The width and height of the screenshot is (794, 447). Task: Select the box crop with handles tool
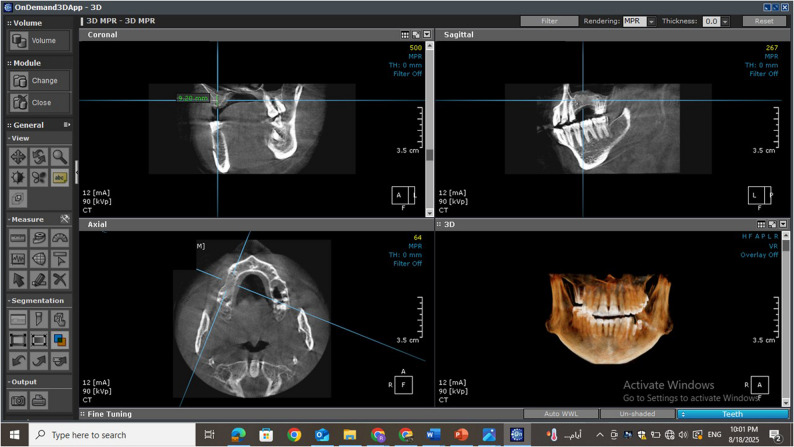coord(18,340)
